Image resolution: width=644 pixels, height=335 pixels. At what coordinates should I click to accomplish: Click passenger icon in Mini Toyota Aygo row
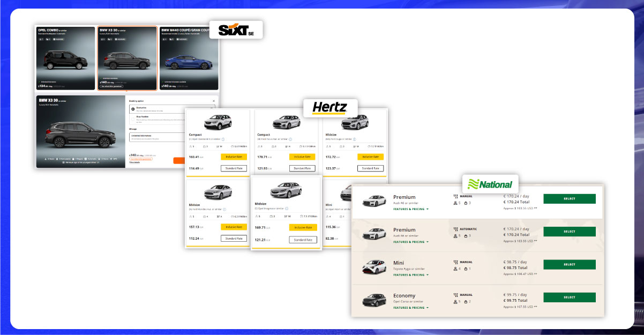tap(455, 269)
